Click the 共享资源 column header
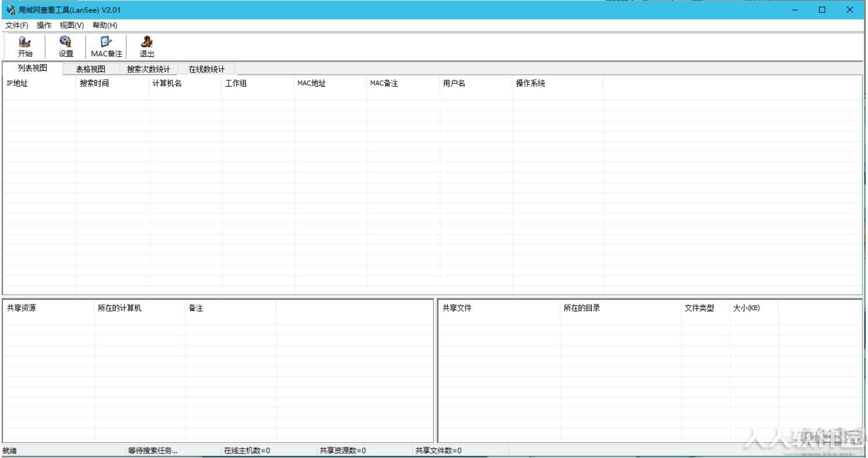The image size is (868, 458). click(49, 308)
